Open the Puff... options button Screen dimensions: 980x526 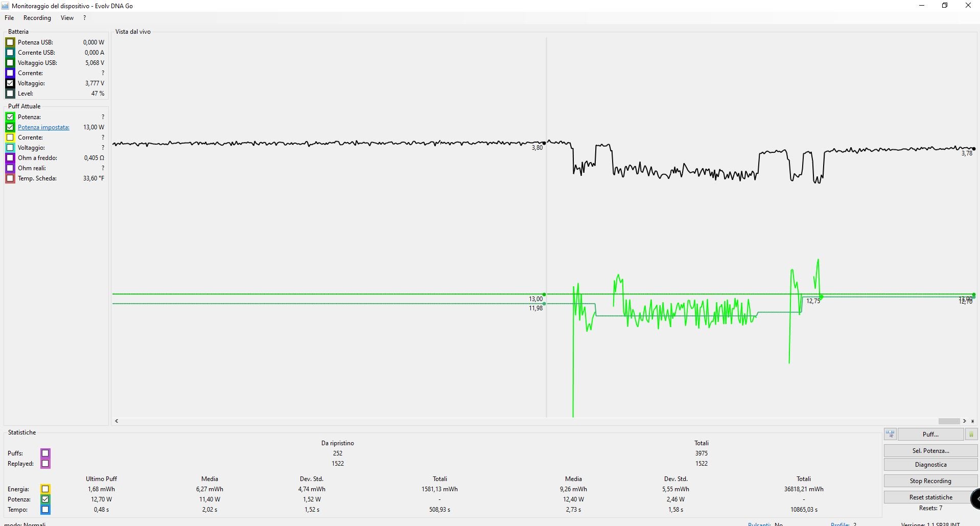(x=930, y=434)
